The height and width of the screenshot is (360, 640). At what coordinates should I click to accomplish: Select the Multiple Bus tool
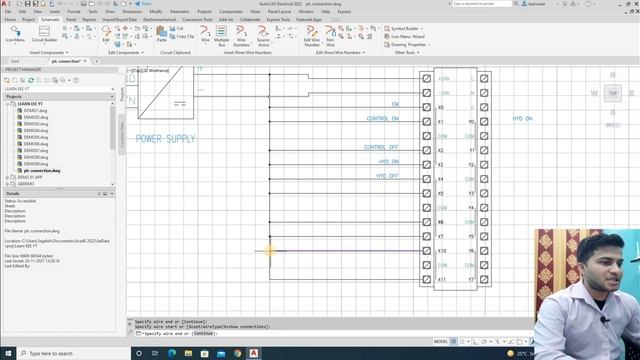click(221, 36)
